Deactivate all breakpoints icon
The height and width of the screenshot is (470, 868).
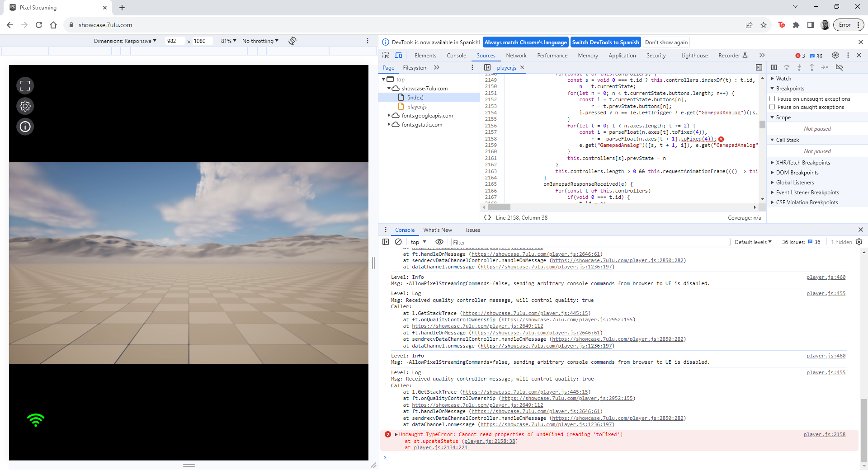840,67
